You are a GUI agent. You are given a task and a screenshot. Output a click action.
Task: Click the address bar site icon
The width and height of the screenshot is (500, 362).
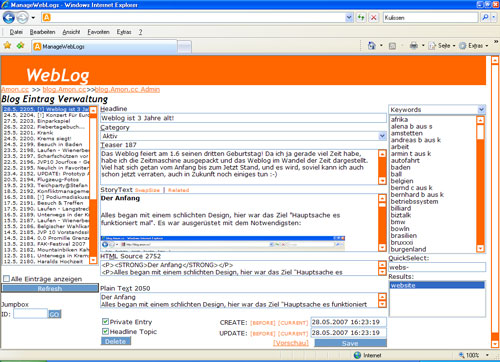pos(47,17)
